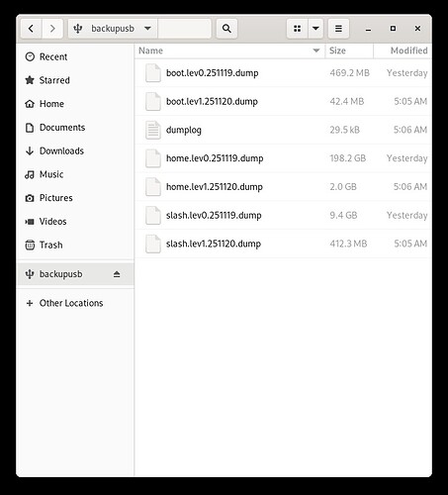Click the Name column sort arrow

(x=316, y=50)
